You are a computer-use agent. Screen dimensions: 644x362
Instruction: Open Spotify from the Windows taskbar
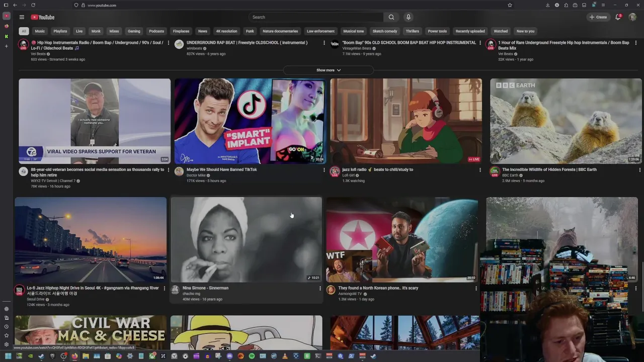(252, 356)
